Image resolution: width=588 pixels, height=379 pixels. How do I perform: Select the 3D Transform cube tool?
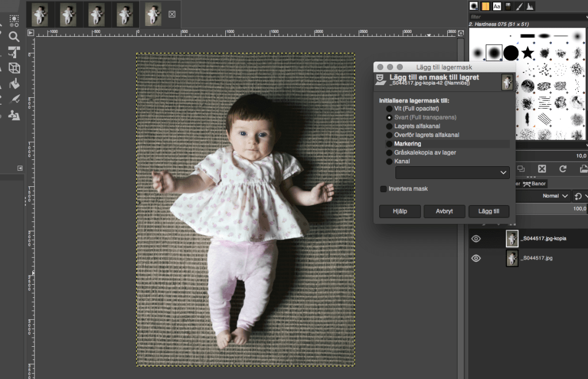14,68
